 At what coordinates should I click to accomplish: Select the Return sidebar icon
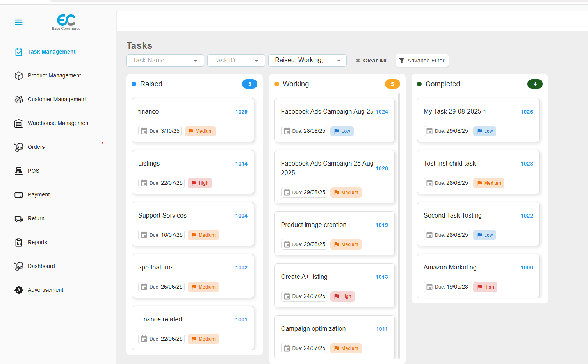[x=19, y=218]
